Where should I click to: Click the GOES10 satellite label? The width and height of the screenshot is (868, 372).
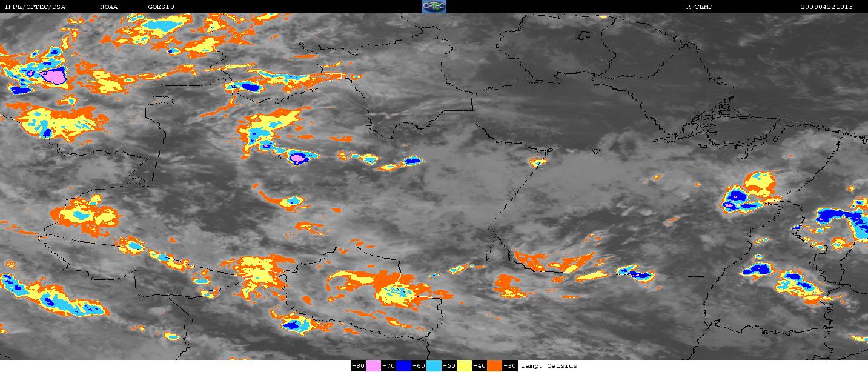click(x=161, y=7)
